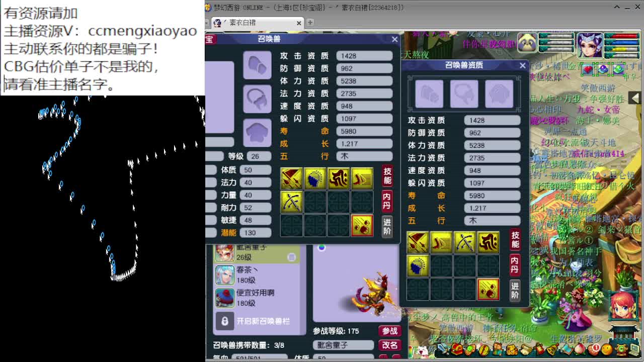Click the small round icon on 毗舍童子 row
644x362 pixels.
[291, 257]
